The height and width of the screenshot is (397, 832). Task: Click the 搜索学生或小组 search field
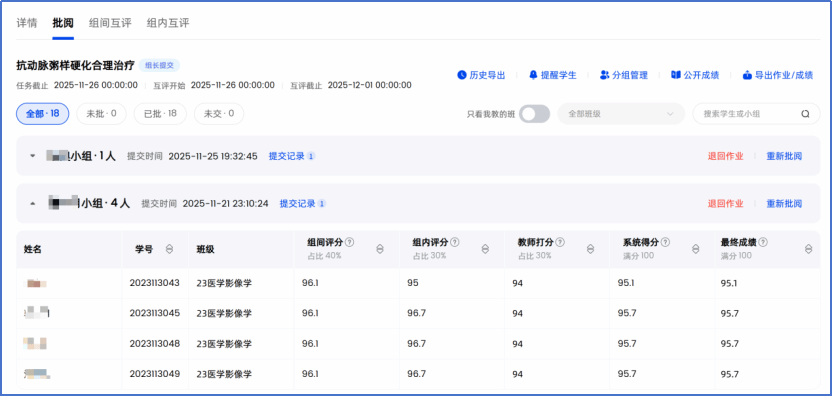point(756,114)
